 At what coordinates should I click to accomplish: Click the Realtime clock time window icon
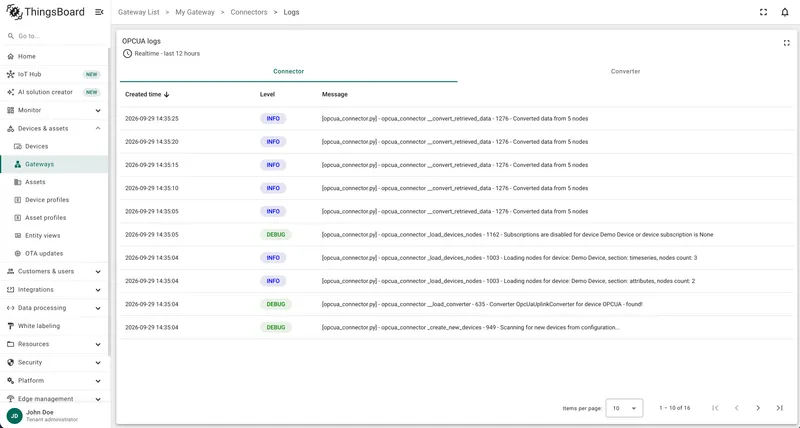click(x=127, y=54)
